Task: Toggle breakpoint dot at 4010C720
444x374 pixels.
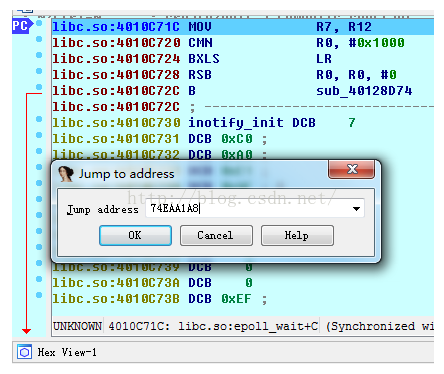Action: [x=39, y=39]
